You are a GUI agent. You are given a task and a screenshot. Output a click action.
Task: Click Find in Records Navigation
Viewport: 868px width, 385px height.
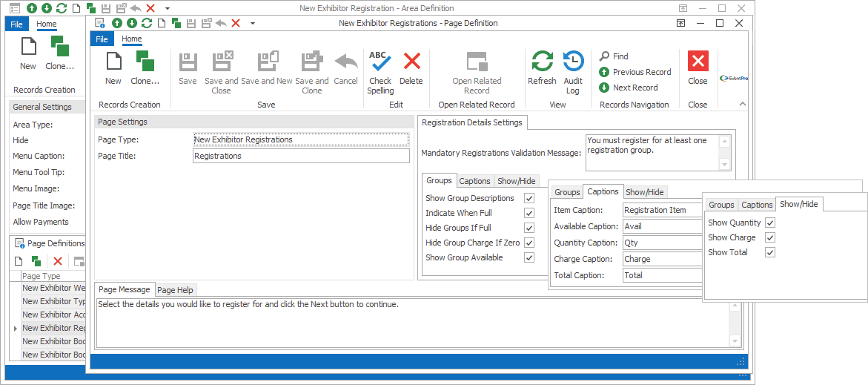pyautogui.click(x=614, y=56)
